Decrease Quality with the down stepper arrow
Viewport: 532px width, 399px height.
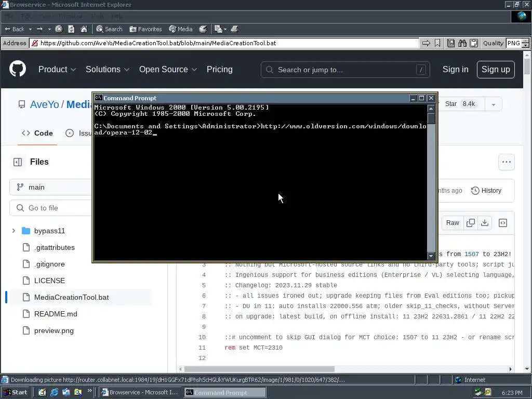(525, 46)
